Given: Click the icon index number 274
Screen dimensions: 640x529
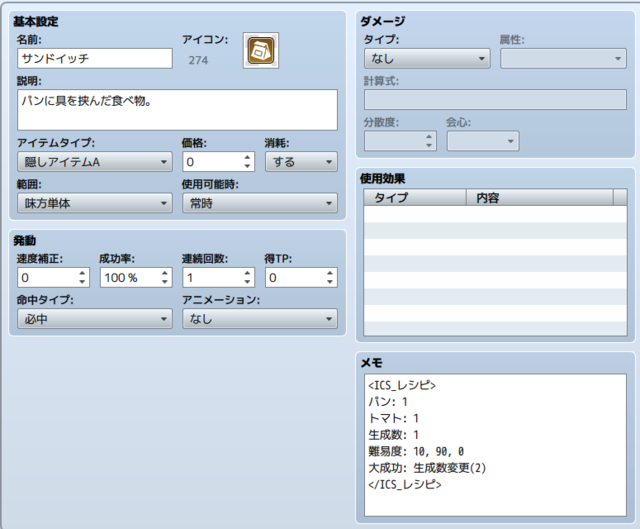Looking at the screenshot, I should pos(198,60).
